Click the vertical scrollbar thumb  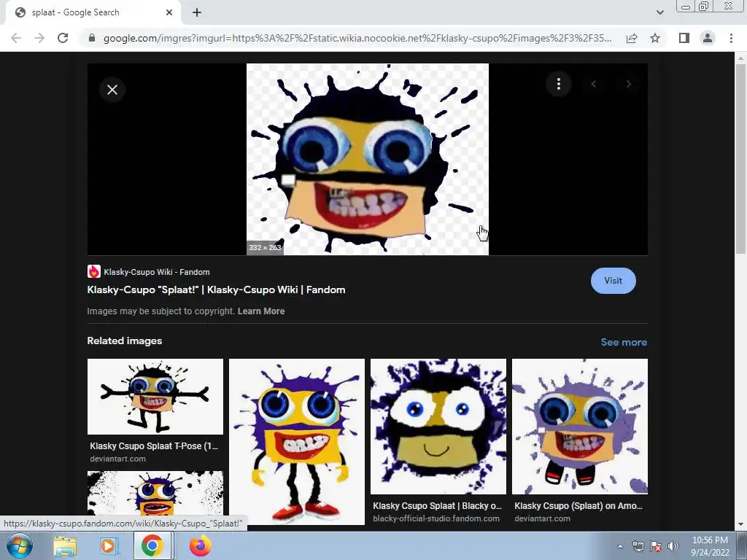tap(740, 160)
